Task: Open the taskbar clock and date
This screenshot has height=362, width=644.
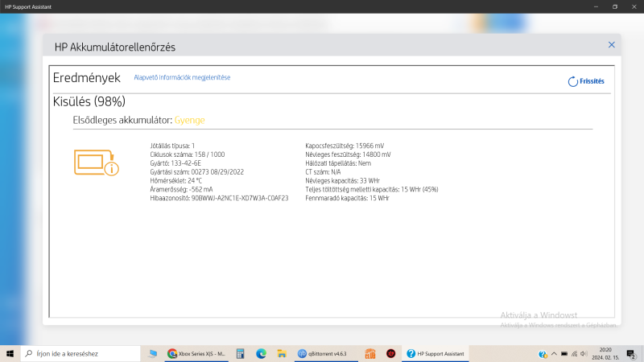Action: [605, 353]
